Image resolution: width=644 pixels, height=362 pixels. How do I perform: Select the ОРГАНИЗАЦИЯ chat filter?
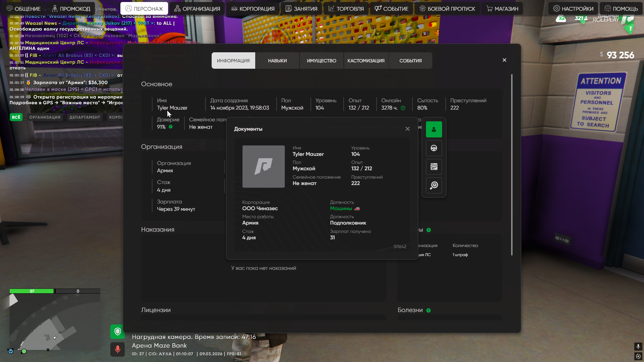pyautogui.click(x=45, y=117)
